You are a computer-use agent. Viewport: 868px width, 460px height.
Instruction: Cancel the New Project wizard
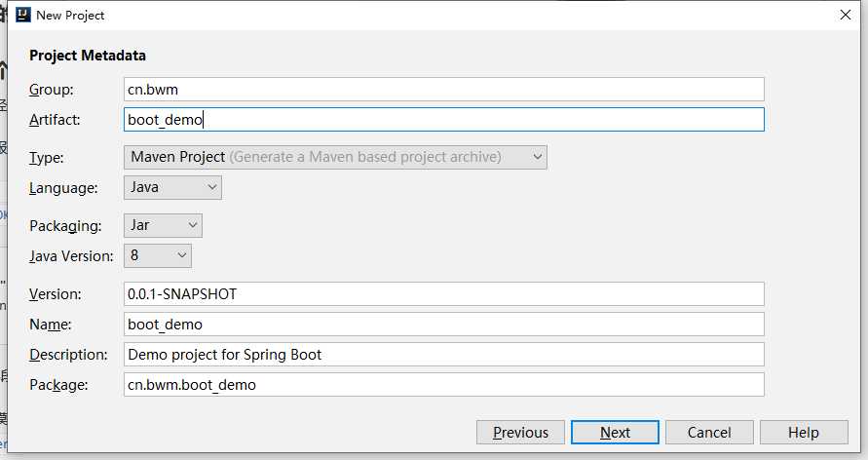pyautogui.click(x=709, y=433)
